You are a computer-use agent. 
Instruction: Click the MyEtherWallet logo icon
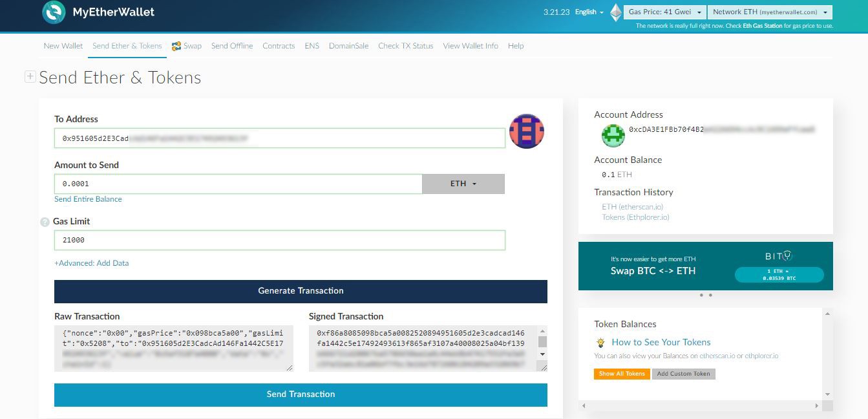pos(54,12)
